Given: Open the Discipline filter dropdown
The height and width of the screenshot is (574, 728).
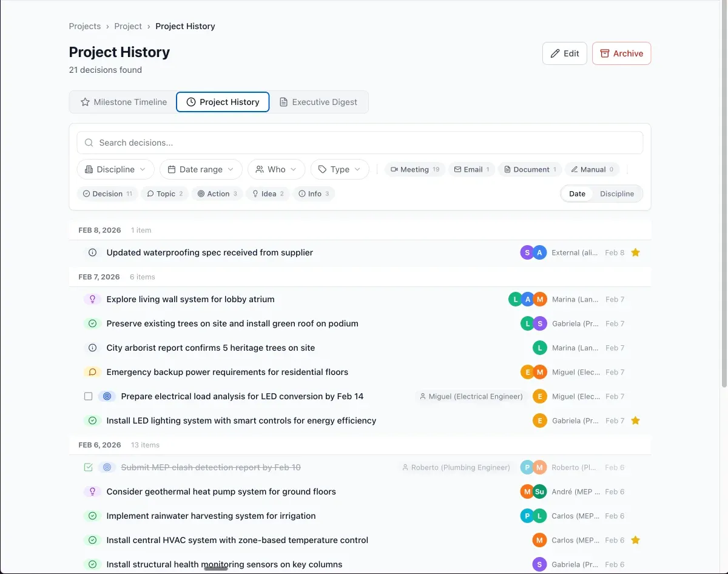Looking at the screenshot, I should click(x=116, y=169).
